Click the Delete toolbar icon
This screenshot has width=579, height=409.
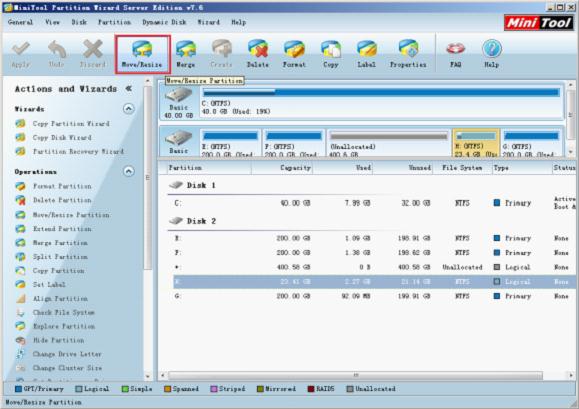coord(258,54)
